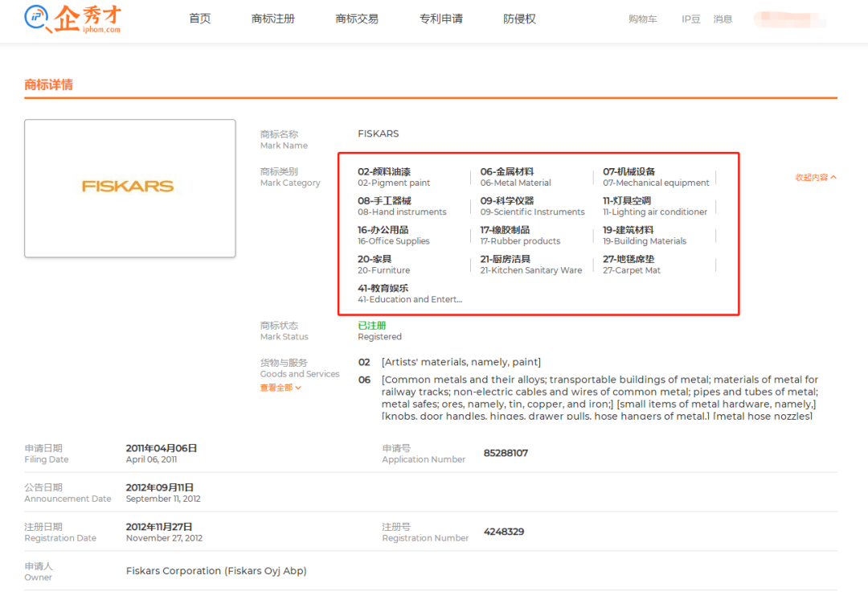
Task: Go to 购物车 shopping cart
Action: click(x=643, y=19)
